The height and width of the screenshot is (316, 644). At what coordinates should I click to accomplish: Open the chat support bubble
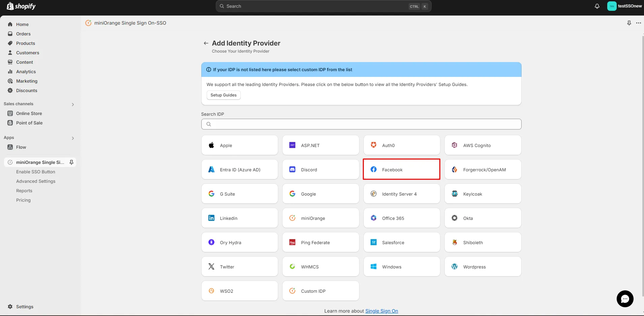tap(625, 299)
